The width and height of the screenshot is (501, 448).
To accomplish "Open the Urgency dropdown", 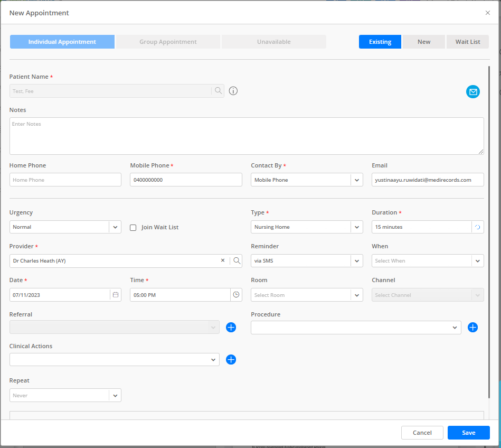I will pos(115,227).
